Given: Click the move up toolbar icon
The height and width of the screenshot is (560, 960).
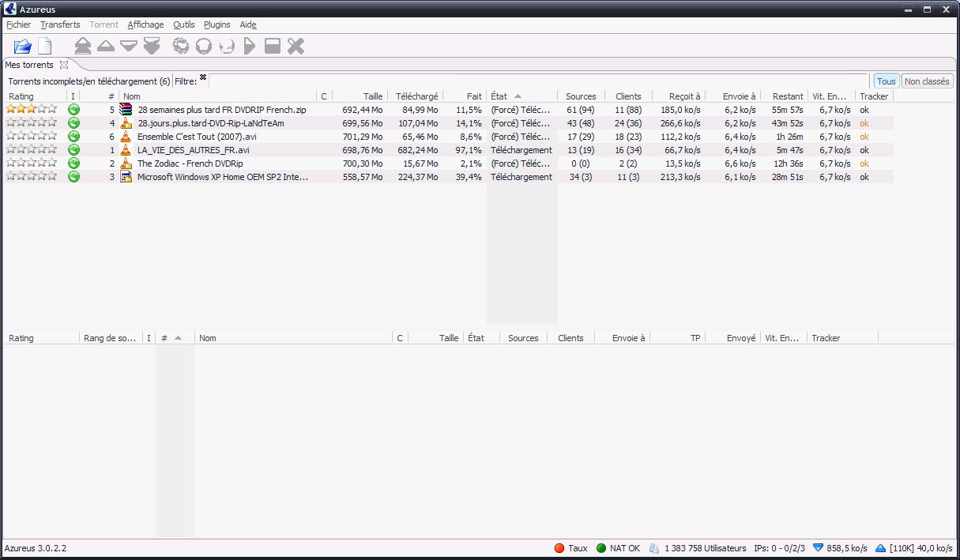Looking at the screenshot, I should 106,47.
